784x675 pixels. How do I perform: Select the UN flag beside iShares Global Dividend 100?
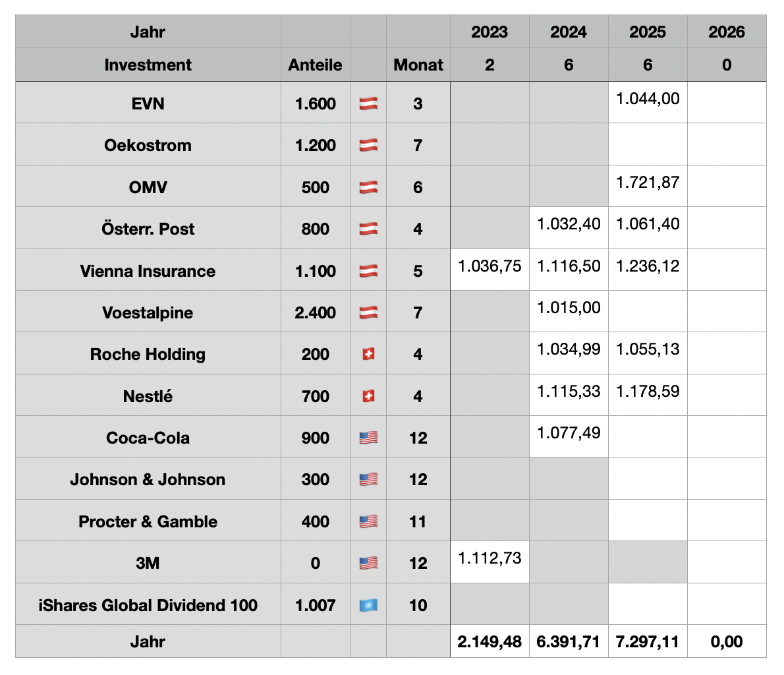point(368,605)
